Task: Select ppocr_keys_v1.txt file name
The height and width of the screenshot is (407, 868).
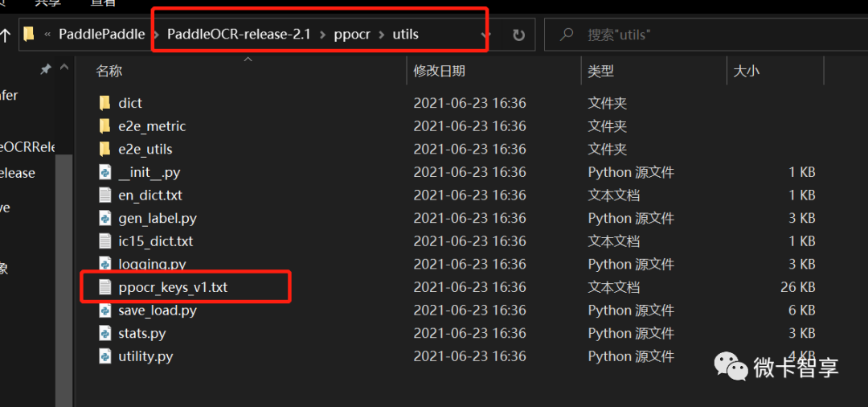Action: (x=173, y=287)
